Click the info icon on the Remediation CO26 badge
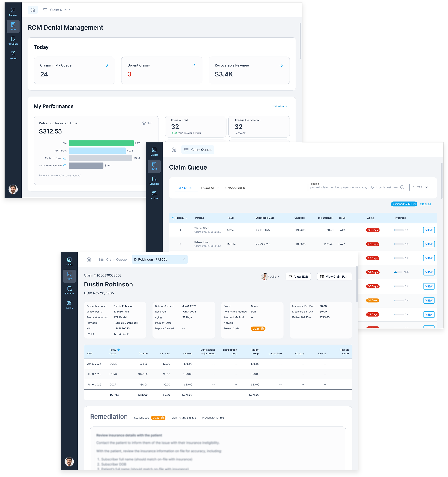The image size is (448, 477). point(162,418)
